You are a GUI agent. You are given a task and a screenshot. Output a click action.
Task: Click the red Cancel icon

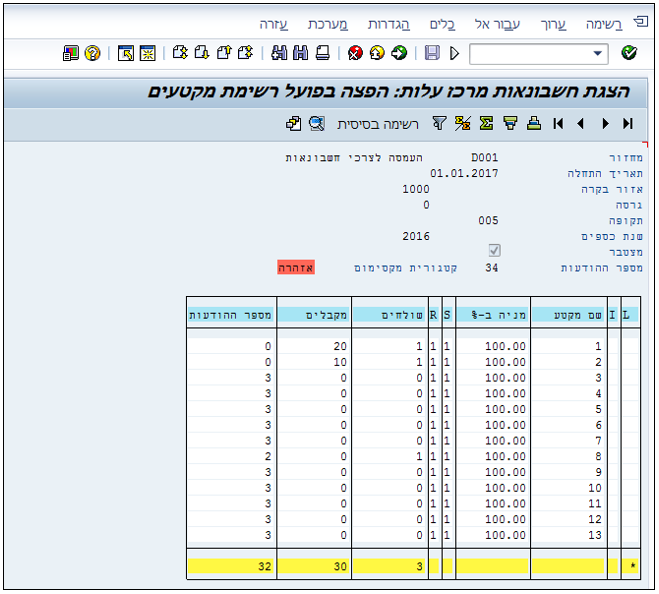coord(355,53)
